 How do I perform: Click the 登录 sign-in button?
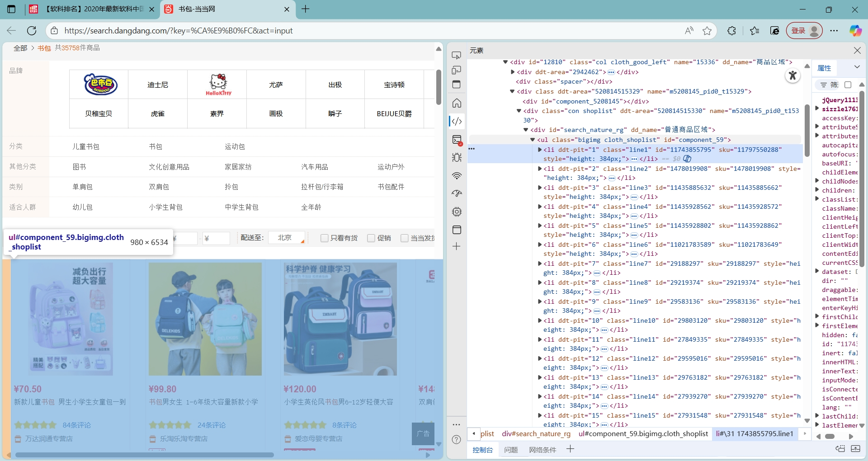[x=805, y=31]
